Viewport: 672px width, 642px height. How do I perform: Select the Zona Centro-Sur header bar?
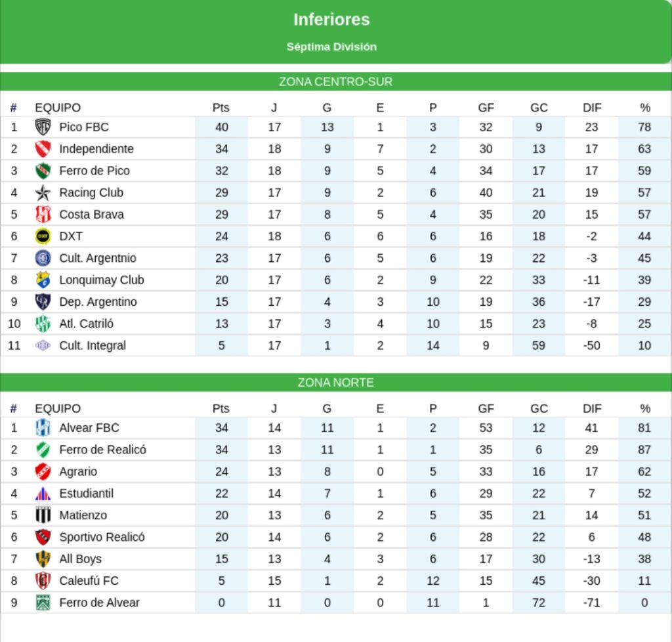pos(336,82)
